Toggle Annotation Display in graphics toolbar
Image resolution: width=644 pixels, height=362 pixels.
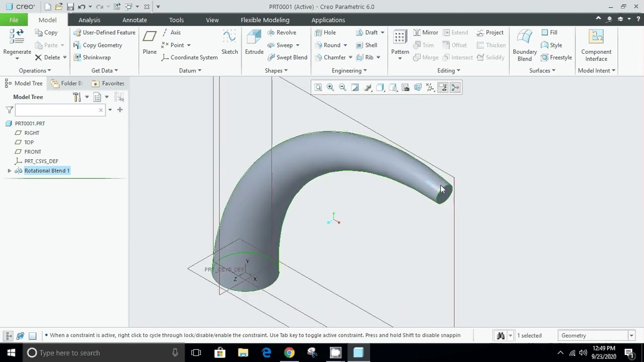coord(443,87)
